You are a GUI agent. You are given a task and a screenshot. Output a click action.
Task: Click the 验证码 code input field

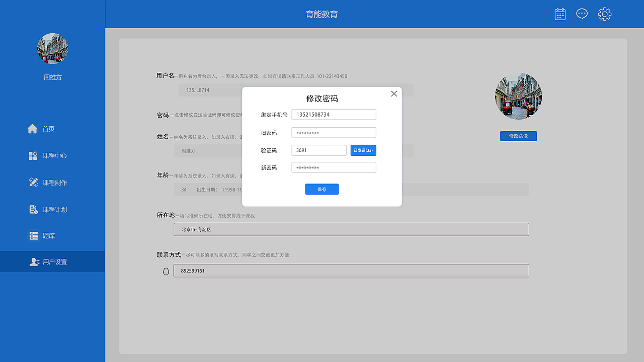pos(319,150)
